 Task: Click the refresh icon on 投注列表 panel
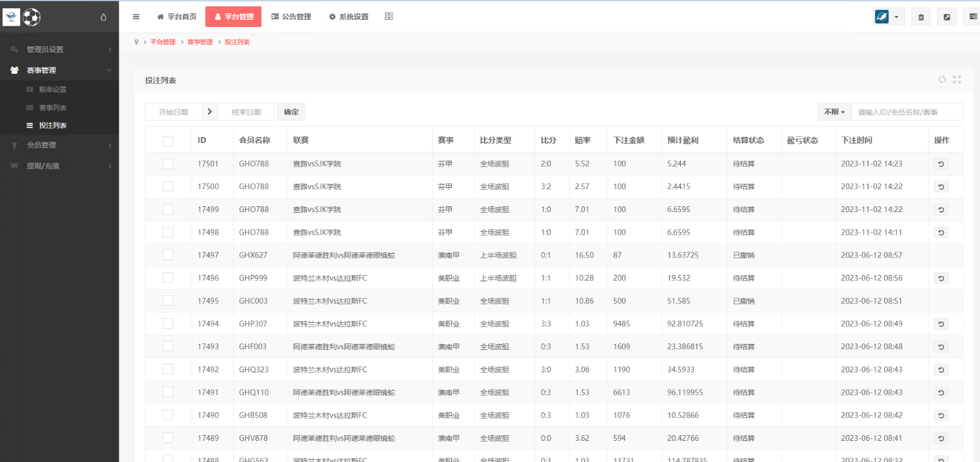tap(942, 79)
